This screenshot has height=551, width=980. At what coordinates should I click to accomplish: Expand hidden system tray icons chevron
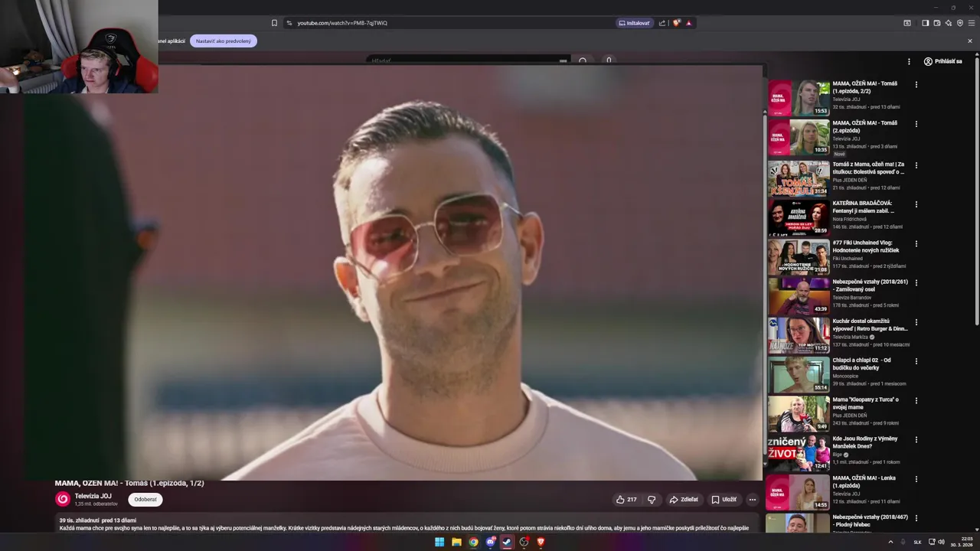coord(890,542)
